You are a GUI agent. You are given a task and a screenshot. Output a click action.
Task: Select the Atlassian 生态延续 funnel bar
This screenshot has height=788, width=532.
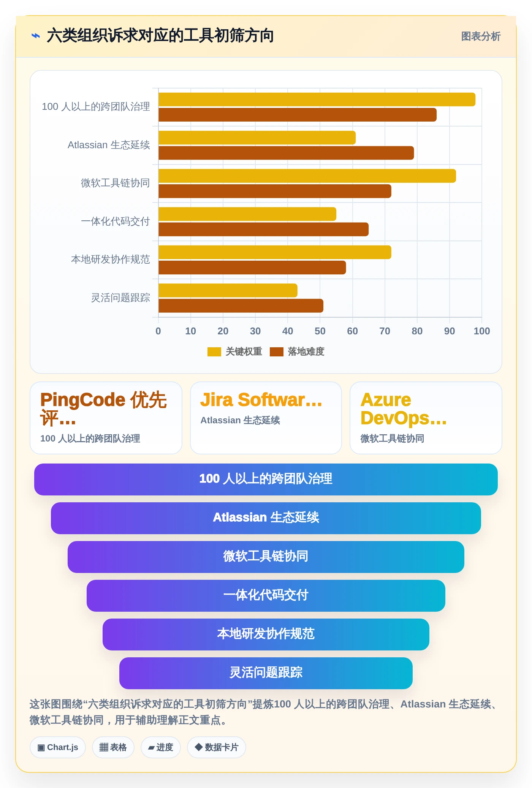[x=266, y=518]
